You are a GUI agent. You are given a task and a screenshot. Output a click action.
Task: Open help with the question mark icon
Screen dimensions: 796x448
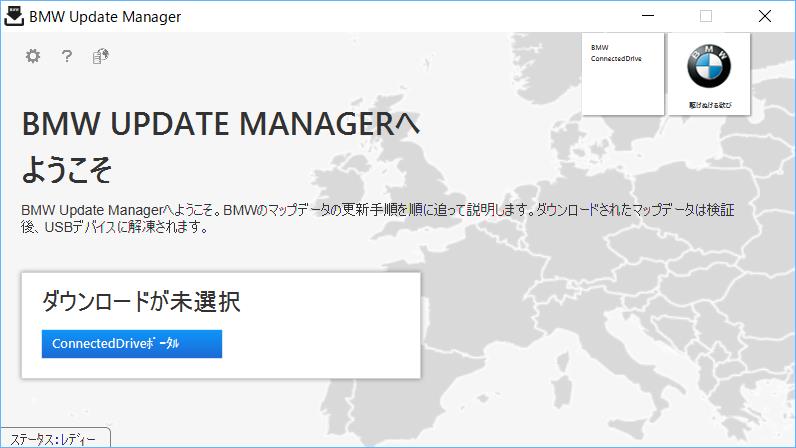coord(67,56)
